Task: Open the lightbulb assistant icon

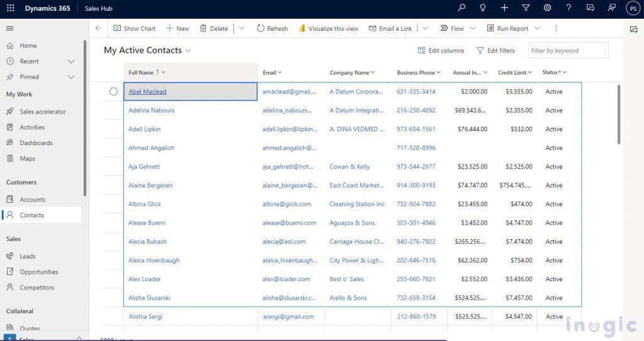Action: [483, 8]
